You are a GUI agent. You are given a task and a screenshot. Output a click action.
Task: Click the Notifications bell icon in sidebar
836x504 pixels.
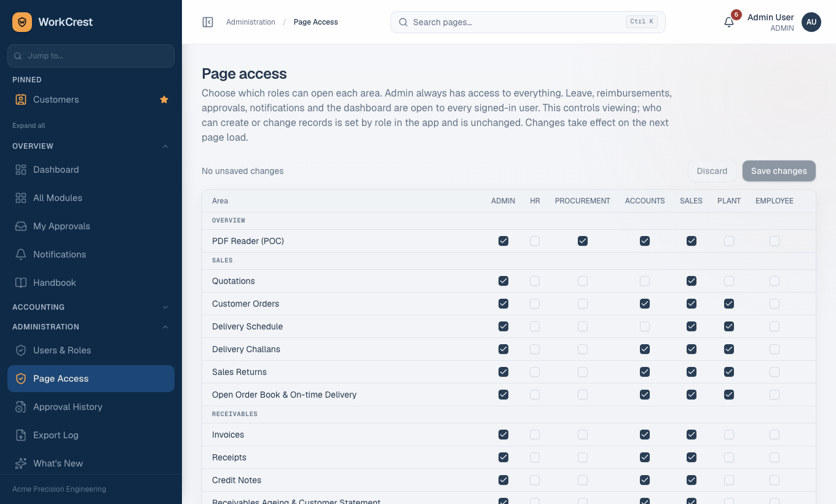[21, 254]
